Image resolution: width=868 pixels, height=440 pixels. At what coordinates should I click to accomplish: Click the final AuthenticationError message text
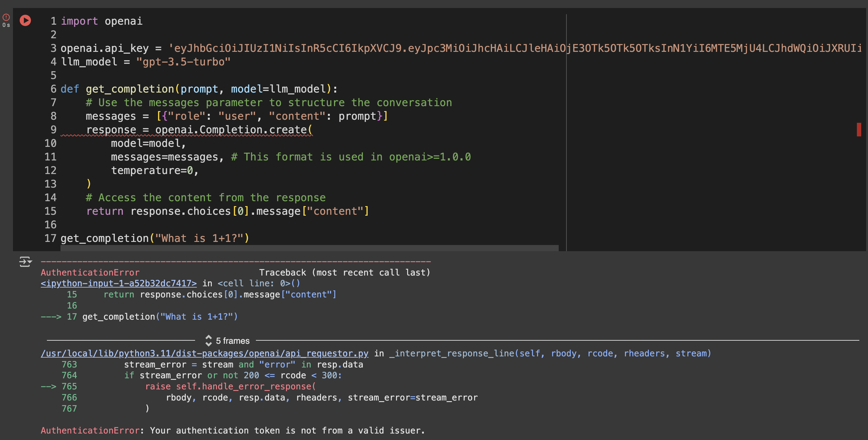[232, 430]
